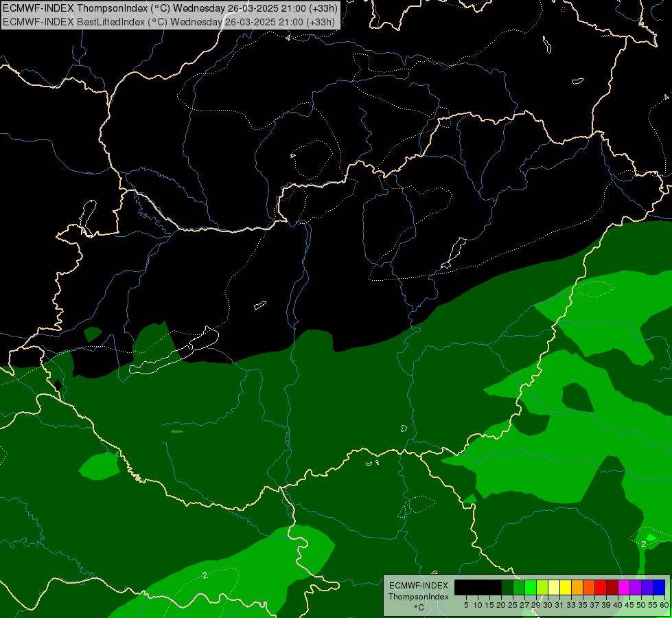This screenshot has width=672, height=618.
Task: Select the pale yellow 30–31 legend swatch
Action: pos(554,587)
